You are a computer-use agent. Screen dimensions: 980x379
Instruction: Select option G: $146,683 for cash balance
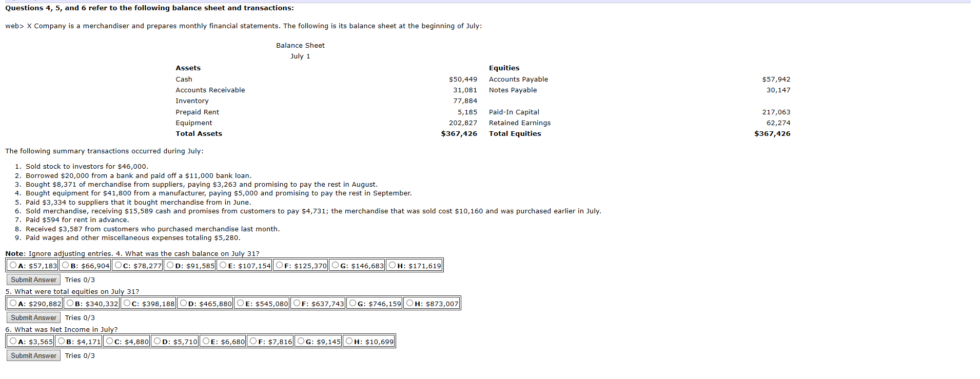(x=335, y=265)
